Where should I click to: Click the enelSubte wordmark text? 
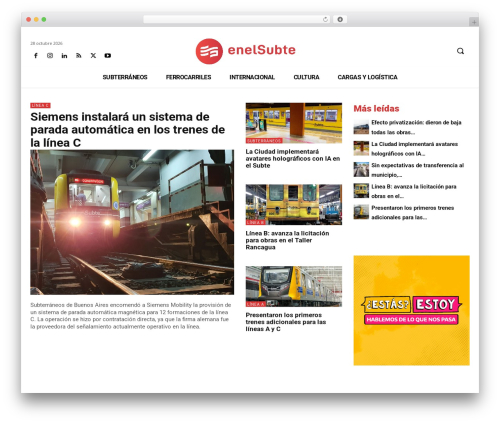[x=262, y=50]
